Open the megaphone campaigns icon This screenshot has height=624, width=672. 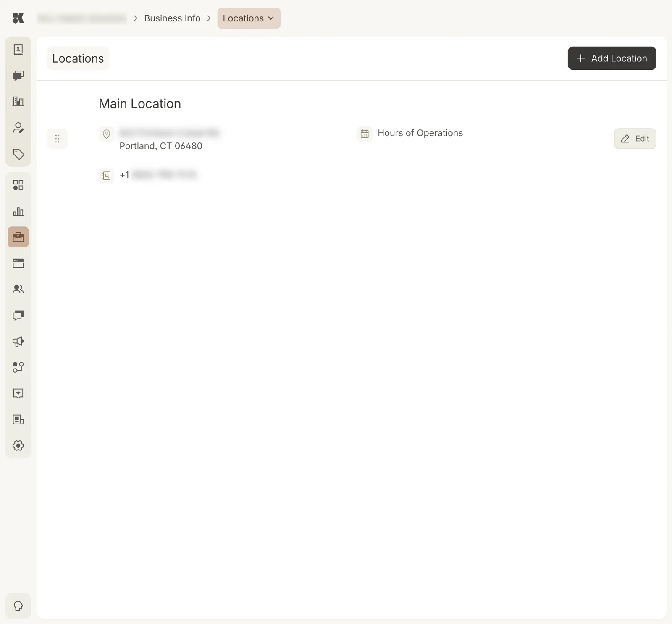(18, 341)
